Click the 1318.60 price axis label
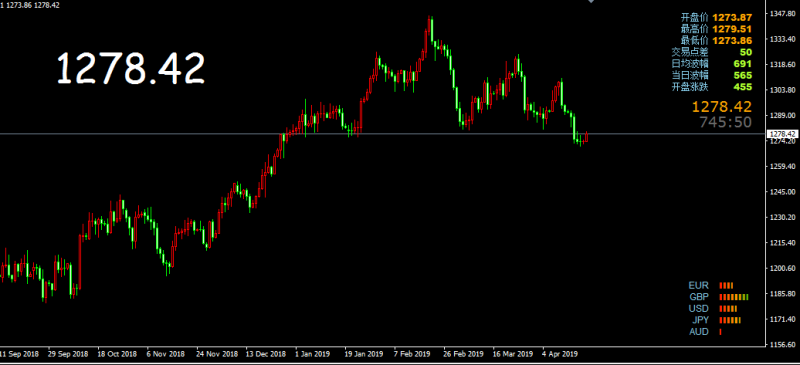Image resolution: width=800 pixels, height=365 pixels. point(784,65)
